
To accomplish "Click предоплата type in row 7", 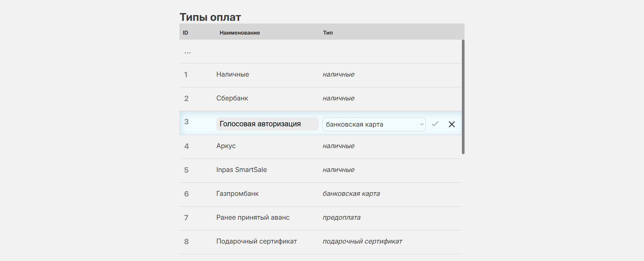I will (x=341, y=218).
